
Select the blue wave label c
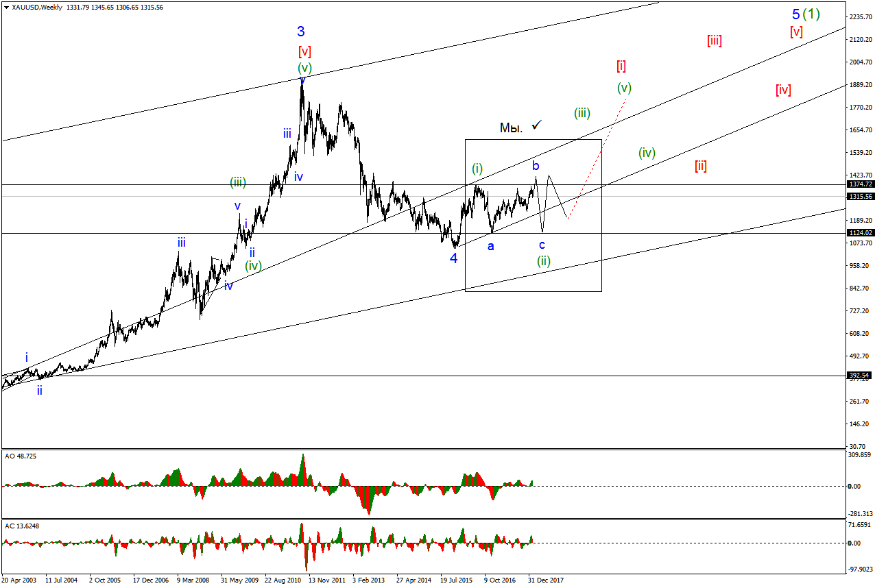(x=542, y=244)
